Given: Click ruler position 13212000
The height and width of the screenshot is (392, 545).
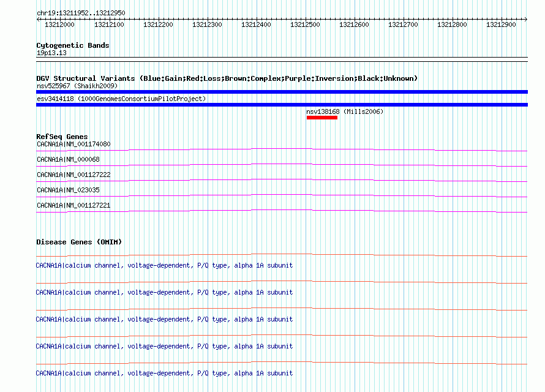Looking at the screenshot, I should 59,24.
